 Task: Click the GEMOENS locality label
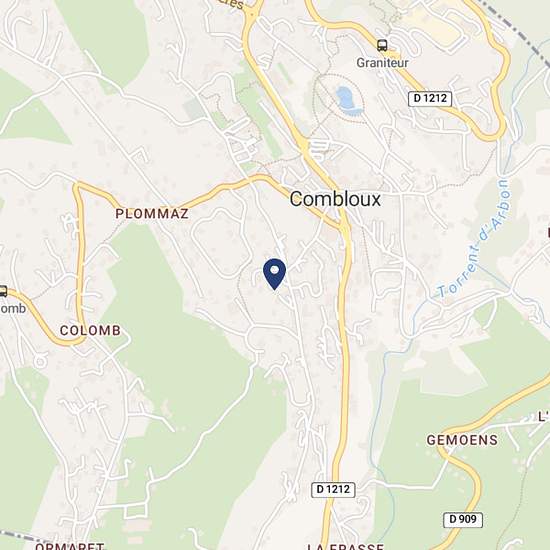pyautogui.click(x=462, y=440)
